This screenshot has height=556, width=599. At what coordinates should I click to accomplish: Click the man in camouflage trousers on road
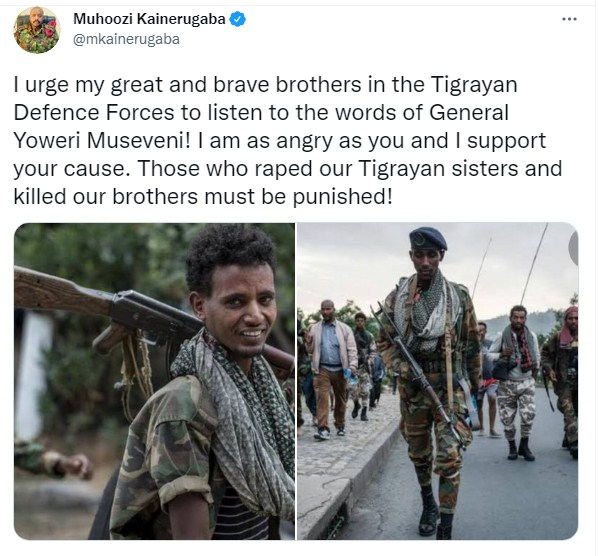click(x=516, y=382)
